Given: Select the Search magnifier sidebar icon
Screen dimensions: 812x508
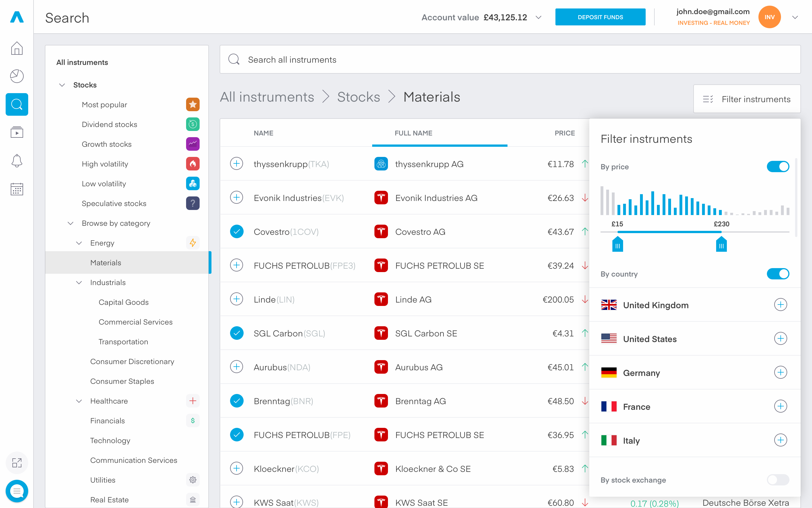Looking at the screenshot, I should point(17,104).
